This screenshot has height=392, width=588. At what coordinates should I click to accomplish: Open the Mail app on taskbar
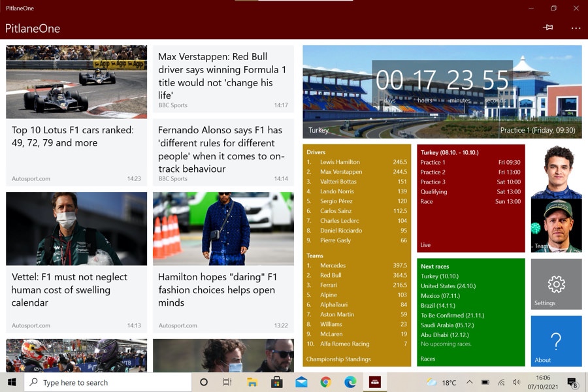(301, 382)
